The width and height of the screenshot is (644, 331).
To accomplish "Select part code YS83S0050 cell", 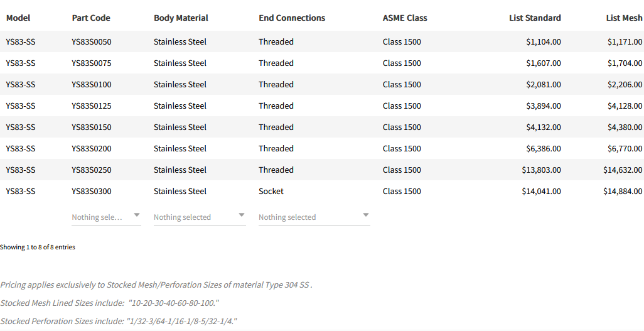I will click(x=92, y=42).
